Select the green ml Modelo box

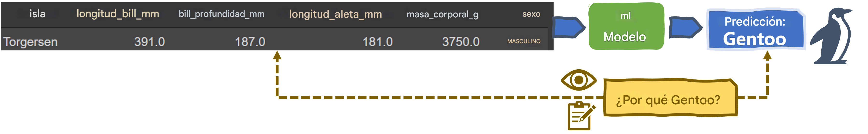(x=626, y=26)
